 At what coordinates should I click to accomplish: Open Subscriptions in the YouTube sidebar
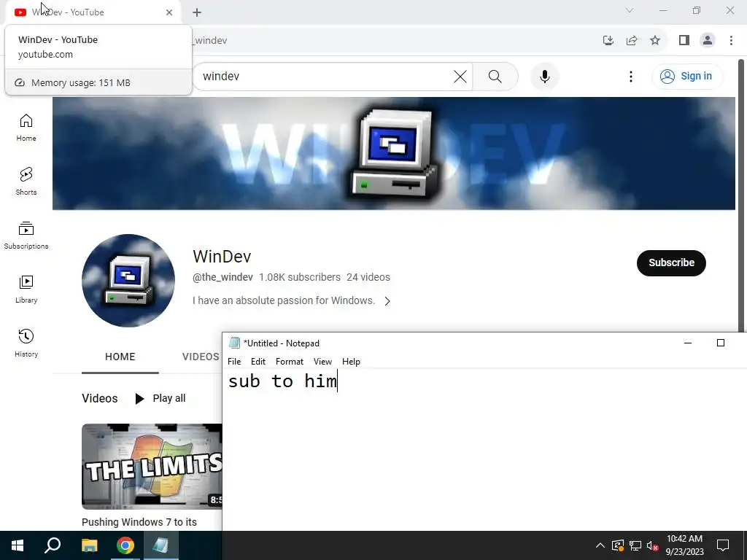pyautogui.click(x=26, y=236)
